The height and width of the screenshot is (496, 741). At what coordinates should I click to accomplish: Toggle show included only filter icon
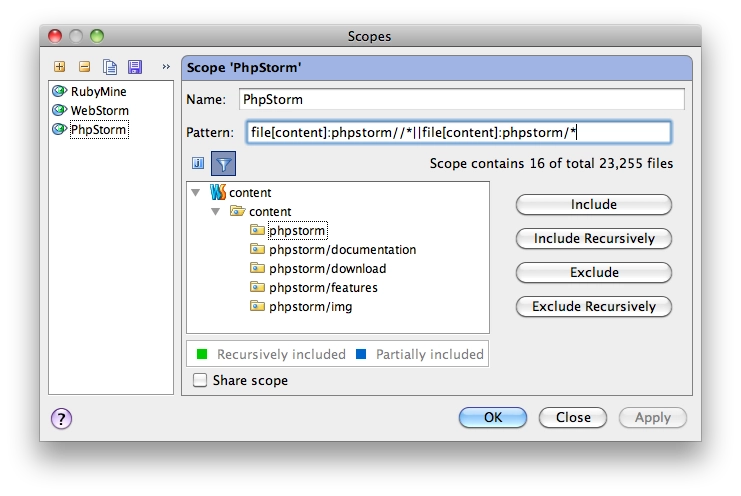[224, 163]
